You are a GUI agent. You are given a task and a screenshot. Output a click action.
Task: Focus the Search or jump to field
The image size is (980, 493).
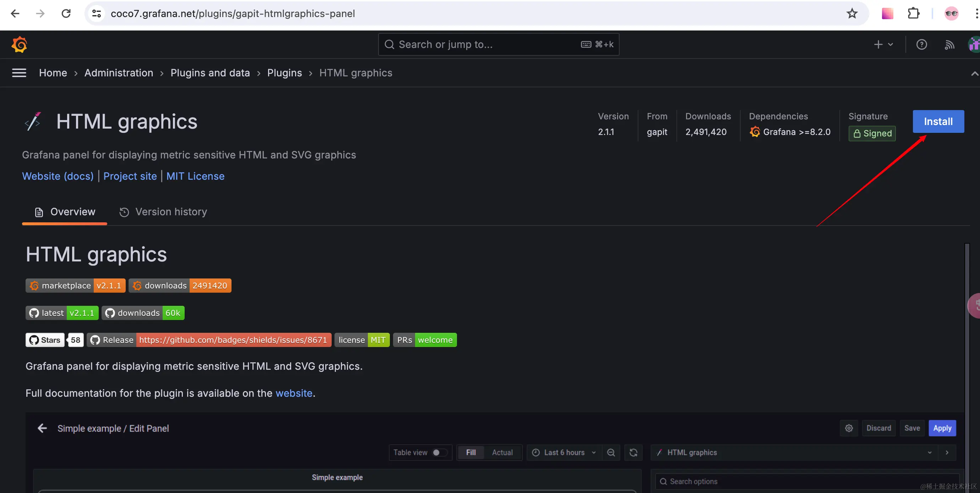click(x=499, y=44)
